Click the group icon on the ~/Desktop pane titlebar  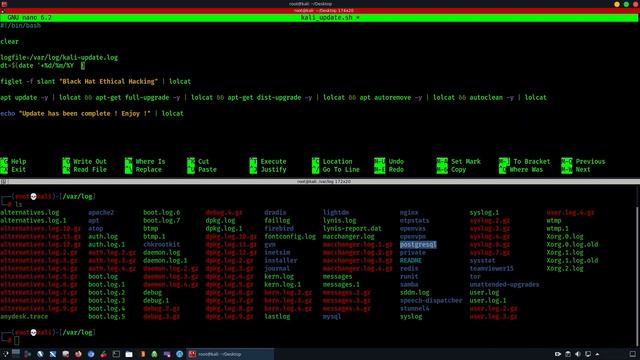[x=3, y=10]
